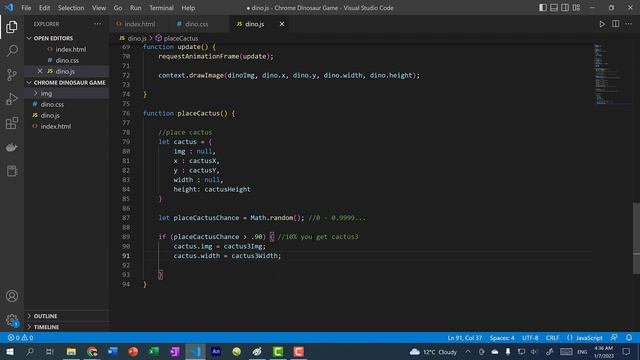Open Windows Start menu

click(x=10, y=351)
